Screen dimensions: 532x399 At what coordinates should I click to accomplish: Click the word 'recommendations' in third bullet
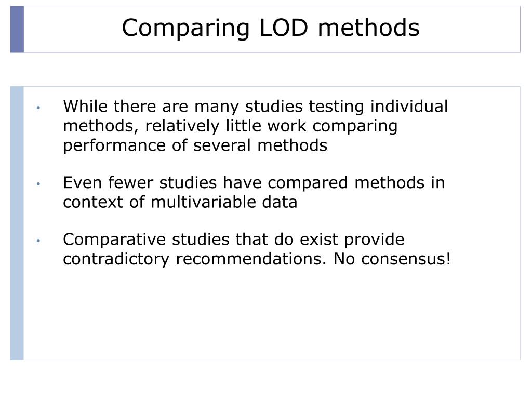pos(251,259)
